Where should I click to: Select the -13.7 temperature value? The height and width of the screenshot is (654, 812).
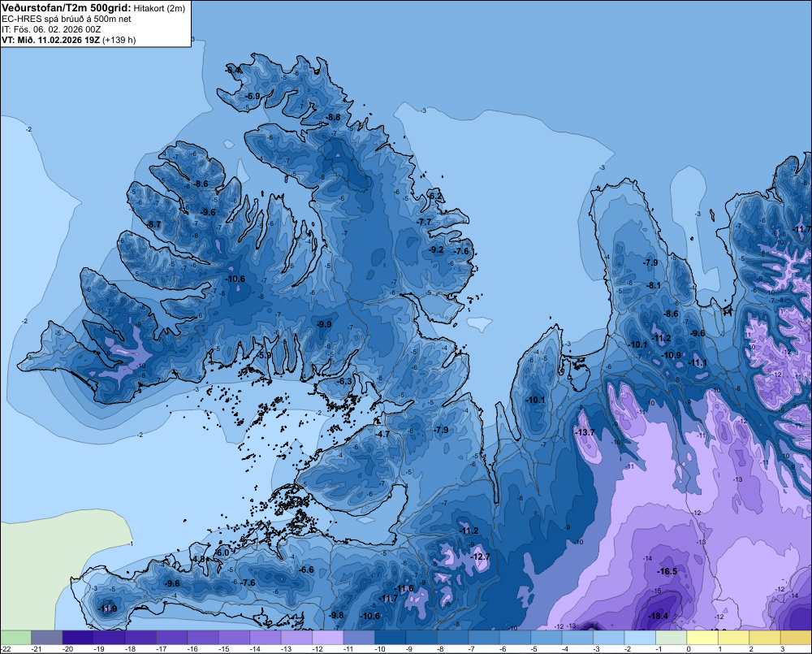tap(585, 432)
